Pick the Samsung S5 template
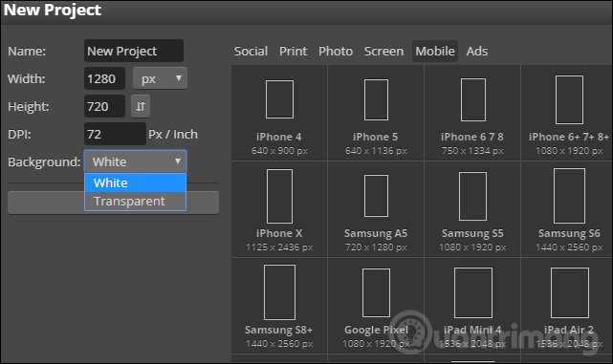This screenshot has height=364, width=613. tap(472, 209)
